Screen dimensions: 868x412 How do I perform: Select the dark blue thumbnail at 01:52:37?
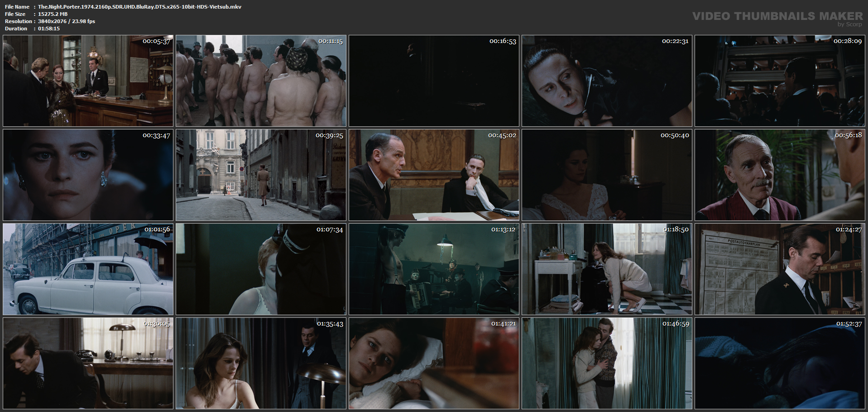(780, 363)
